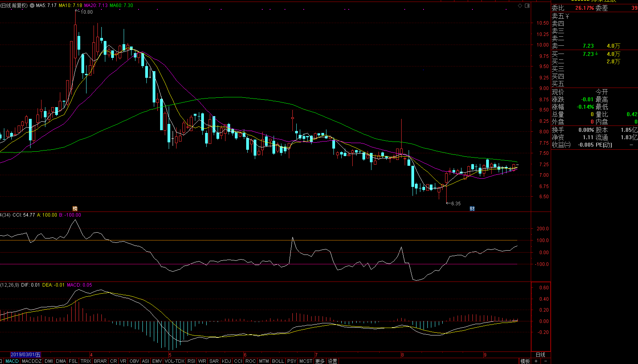Screen dimensions: 638x364
Task: Click the DEA: -0.01 MACD readout
Action: [x=53, y=285]
